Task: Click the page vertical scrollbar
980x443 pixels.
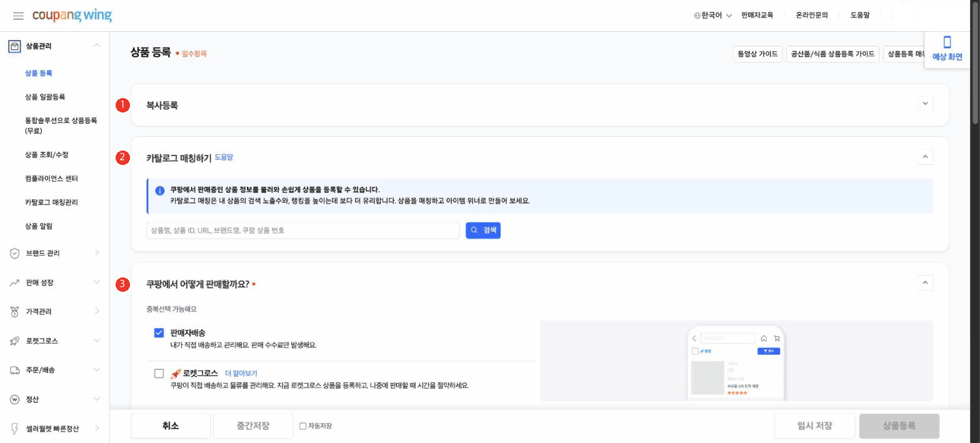Action: [975, 62]
